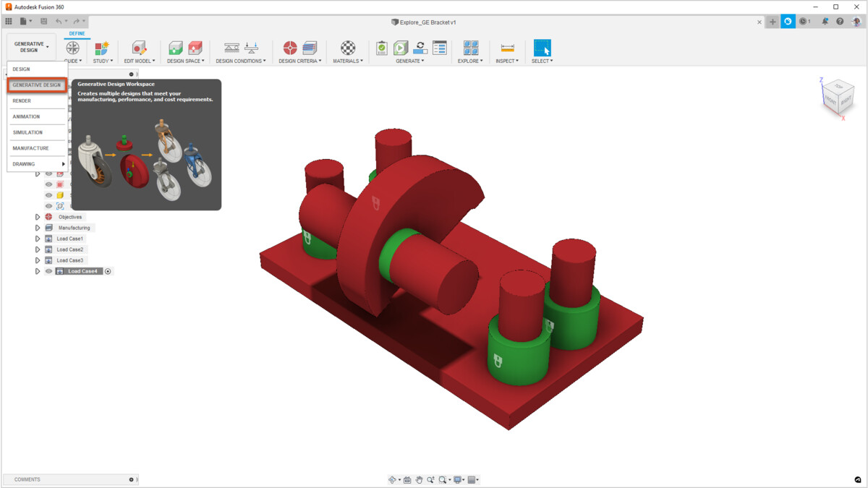
Task: Open the Design Conditions dropdown
Action: tap(241, 61)
